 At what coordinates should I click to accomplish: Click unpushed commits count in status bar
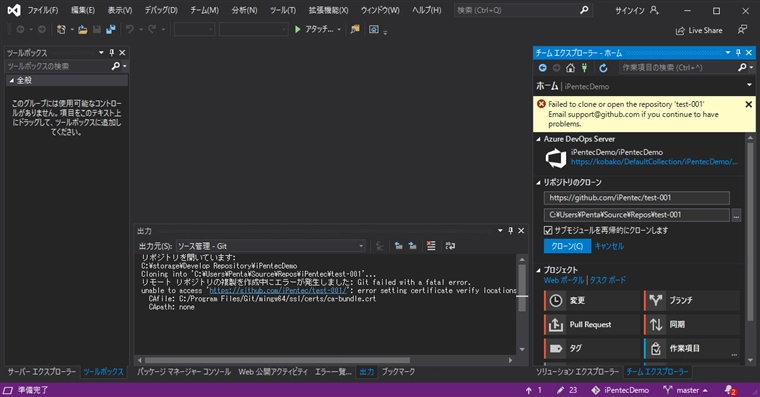[x=534, y=390]
